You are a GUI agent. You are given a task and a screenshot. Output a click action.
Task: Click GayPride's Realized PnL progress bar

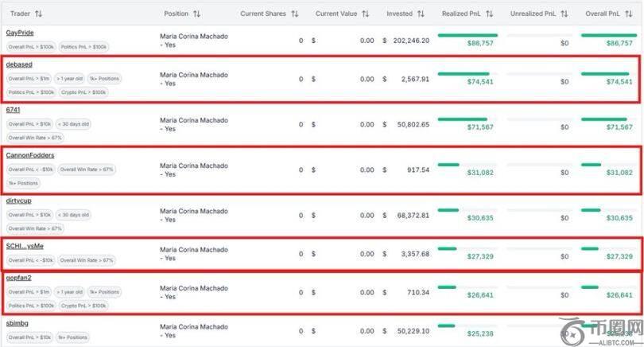467,35
